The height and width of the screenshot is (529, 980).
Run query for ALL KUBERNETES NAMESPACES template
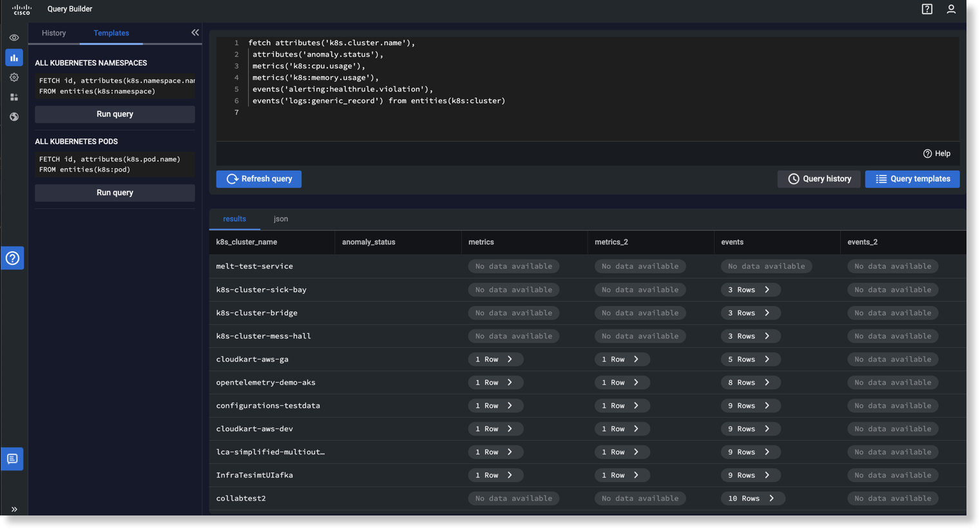[115, 114]
